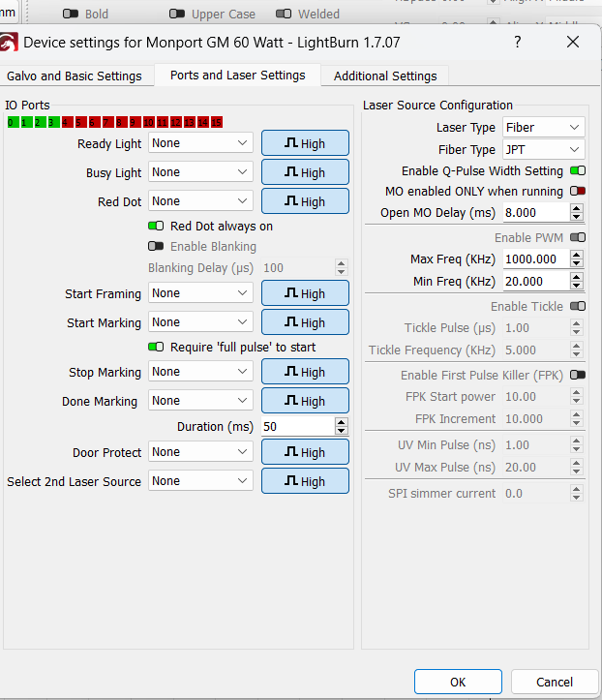Toggle the Bold switch in main window

pos(71,14)
